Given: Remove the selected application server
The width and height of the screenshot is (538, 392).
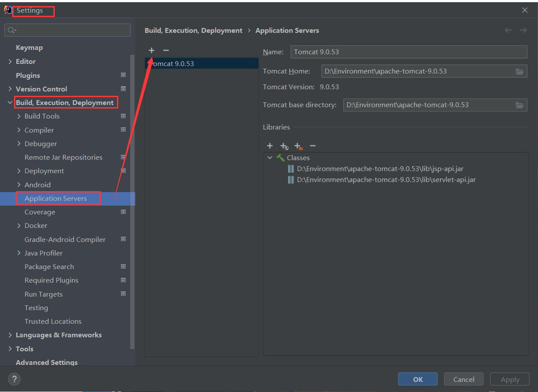Looking at the screenshot, I should (166, 50).
